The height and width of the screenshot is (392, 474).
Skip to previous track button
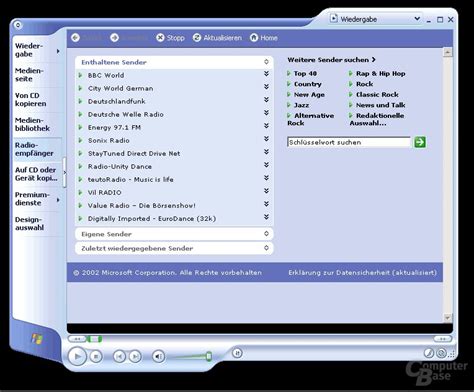tap(119, 357)
